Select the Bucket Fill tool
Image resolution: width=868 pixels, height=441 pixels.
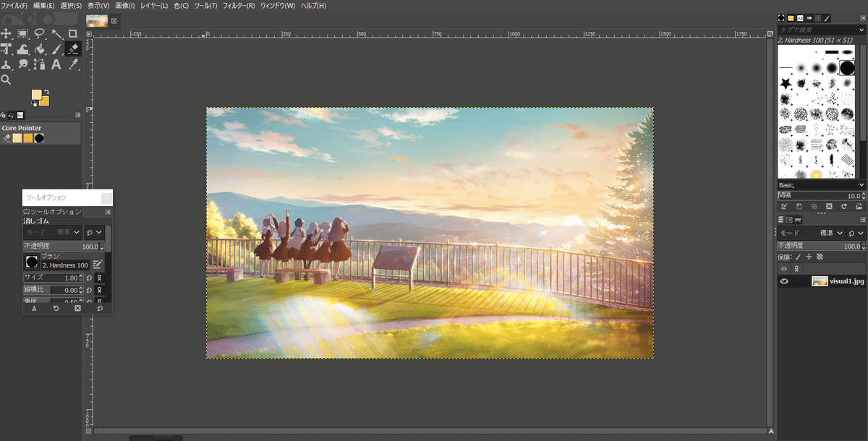tap(40, 49)
